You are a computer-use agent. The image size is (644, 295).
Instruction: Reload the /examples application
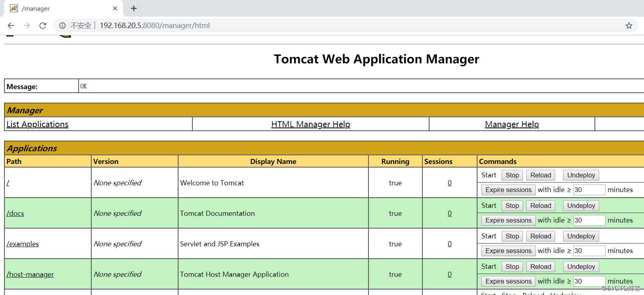tap(541, 236)
